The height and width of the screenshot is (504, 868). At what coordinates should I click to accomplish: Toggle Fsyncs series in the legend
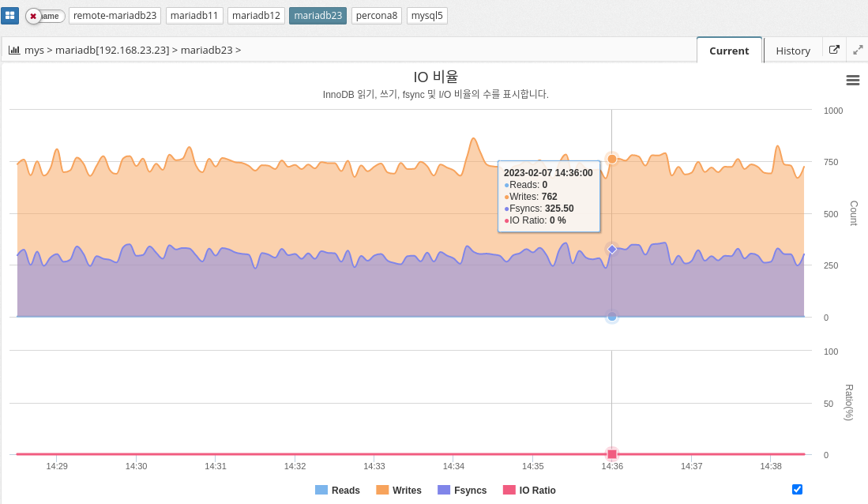click(x=462, y=491)
